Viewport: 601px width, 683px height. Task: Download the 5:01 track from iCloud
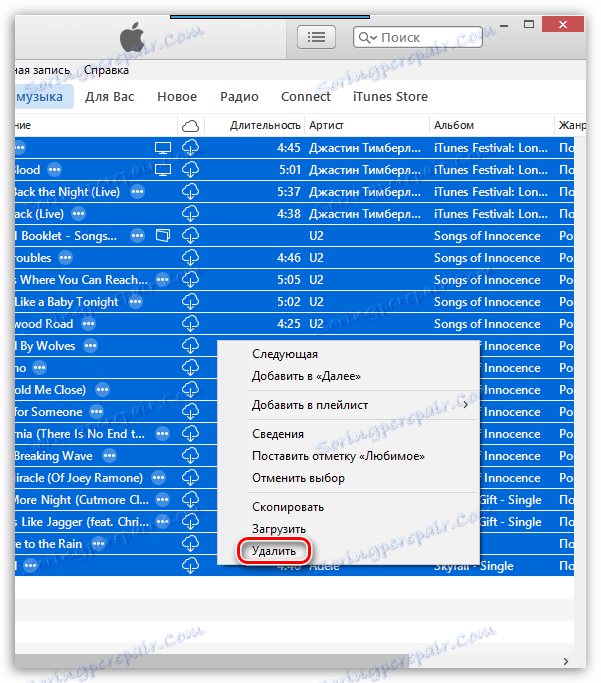(x=190, y=170)
